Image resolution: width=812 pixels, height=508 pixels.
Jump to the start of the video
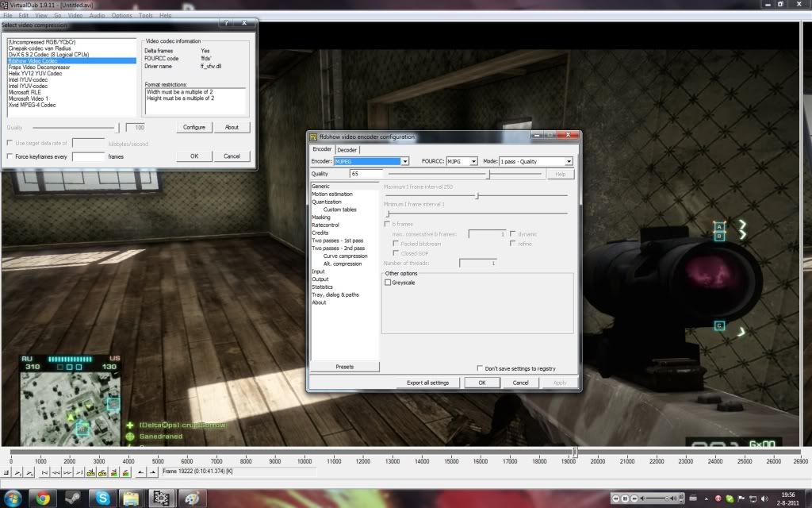coord(45,472)
